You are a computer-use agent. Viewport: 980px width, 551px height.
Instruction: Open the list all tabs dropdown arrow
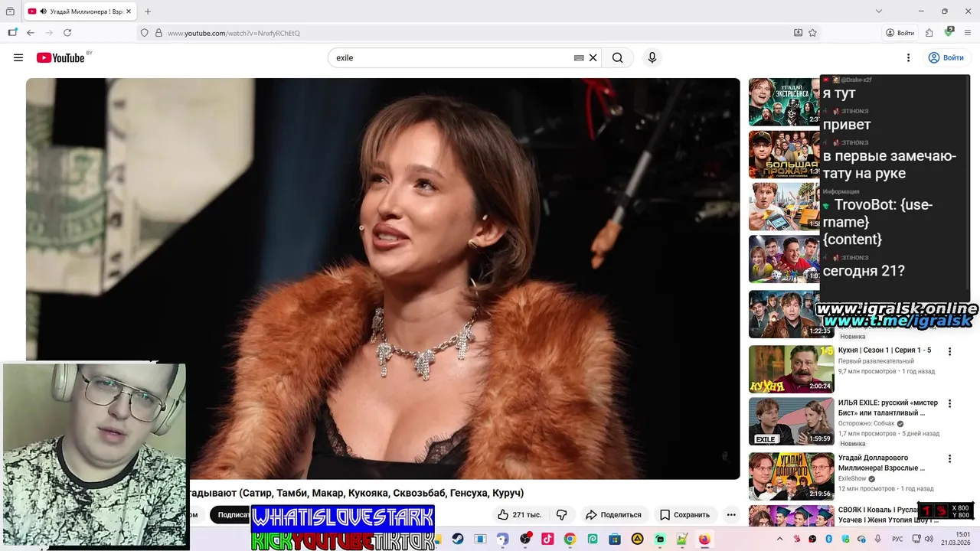(x=879, y=11)
